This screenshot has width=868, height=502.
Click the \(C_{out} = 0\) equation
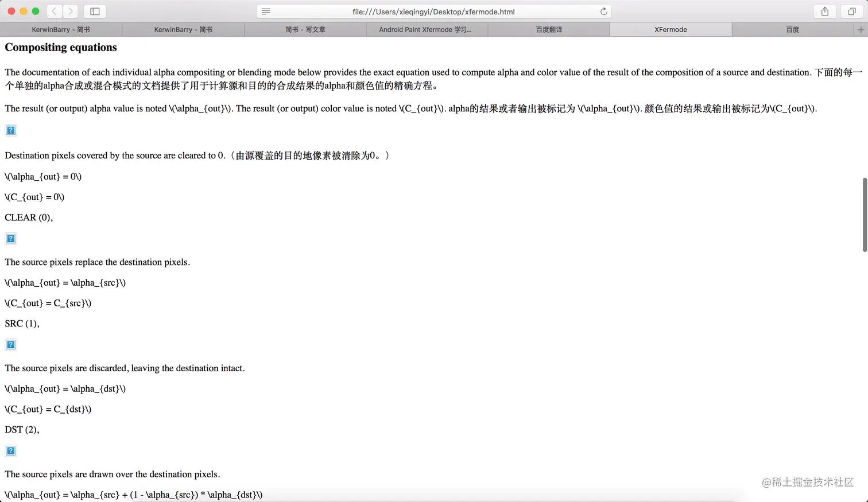[34, 197]
